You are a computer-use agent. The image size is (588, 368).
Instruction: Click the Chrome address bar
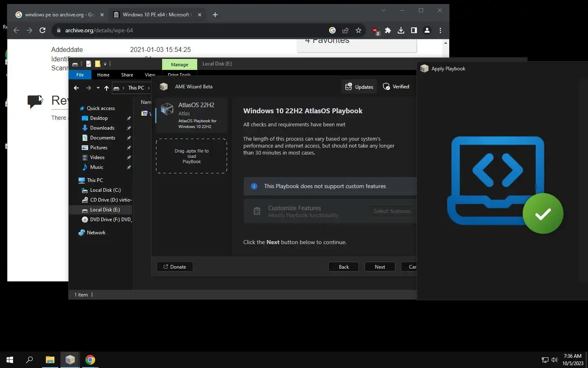pyautogui.click(x=192, y=30)
